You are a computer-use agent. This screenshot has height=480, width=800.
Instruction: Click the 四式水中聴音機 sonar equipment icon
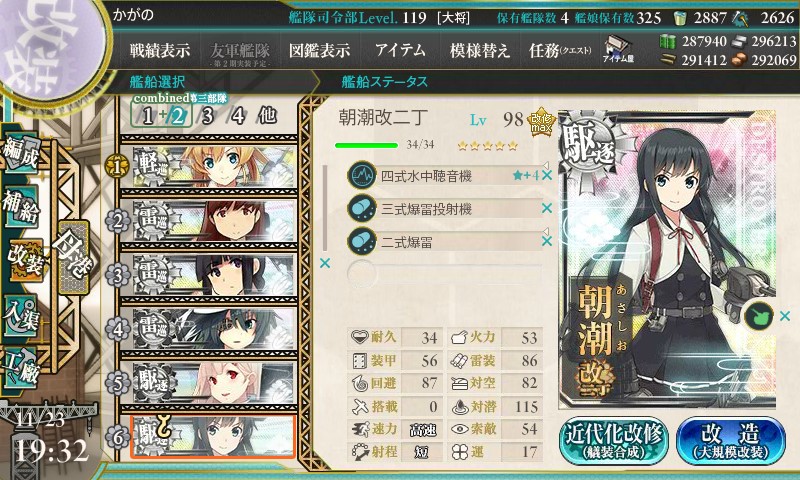pyautogui.click(x=362, y=175)
